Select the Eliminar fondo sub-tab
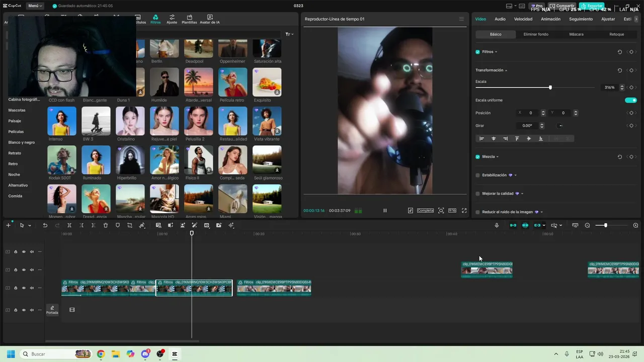This screenshot has height=362, width=644. pos(536,34)
